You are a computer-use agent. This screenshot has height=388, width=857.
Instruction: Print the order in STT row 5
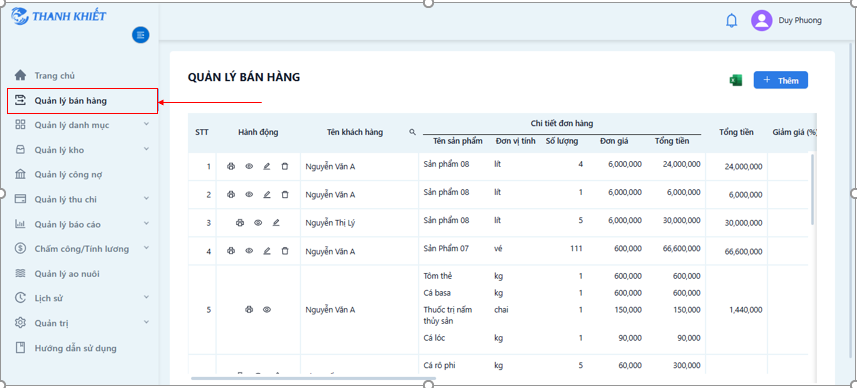(x=249, y=309)
